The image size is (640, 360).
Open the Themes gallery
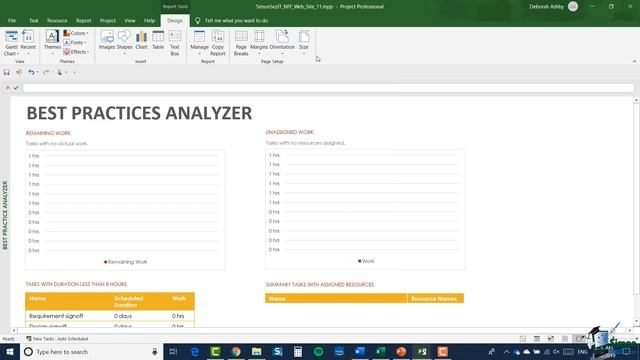coord(52,43)
